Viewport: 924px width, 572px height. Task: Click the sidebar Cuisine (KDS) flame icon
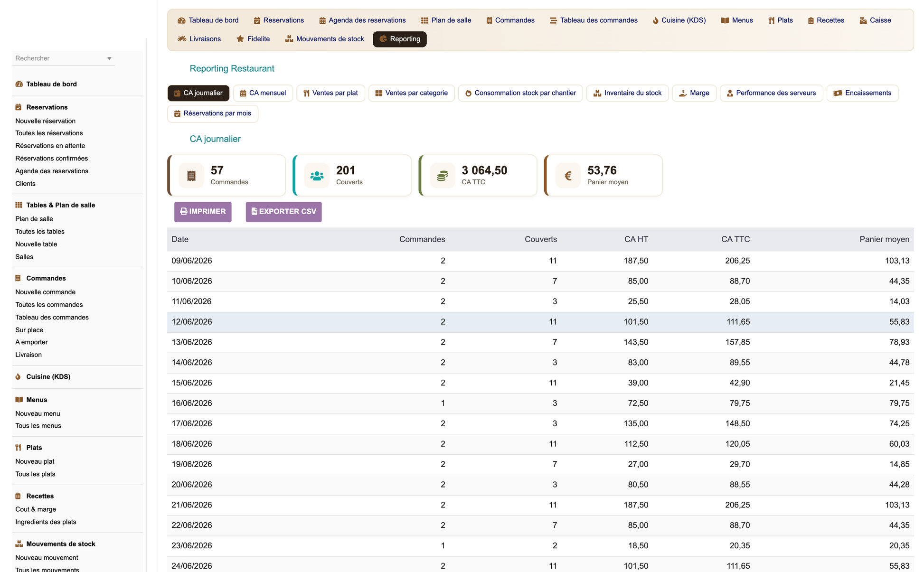coord(18,376)
